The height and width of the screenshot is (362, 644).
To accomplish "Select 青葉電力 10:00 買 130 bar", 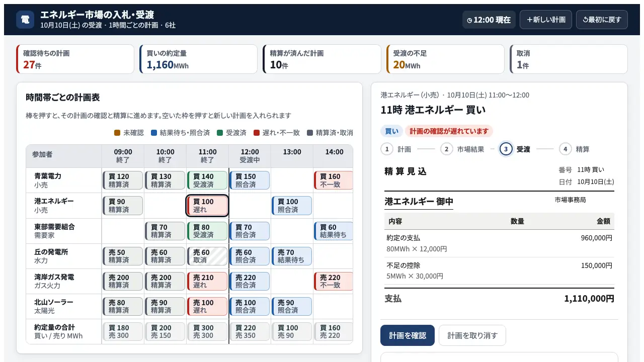I will click(x=165, y=180).
